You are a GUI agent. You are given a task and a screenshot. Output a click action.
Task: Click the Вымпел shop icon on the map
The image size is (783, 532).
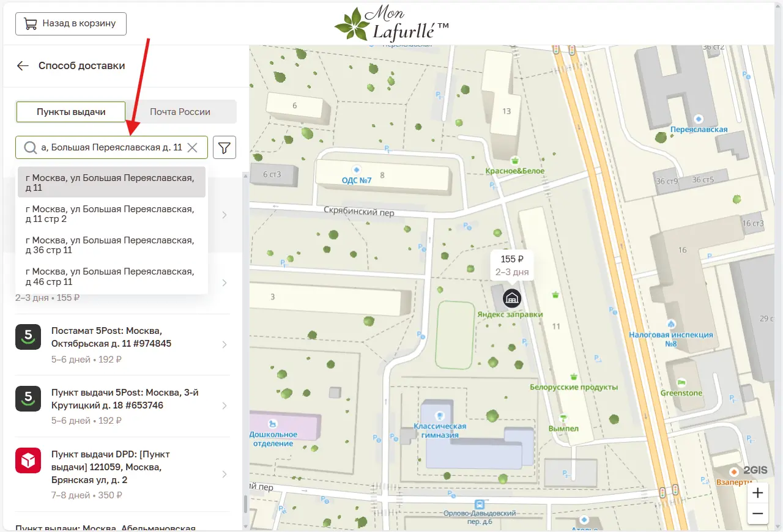(x=563, y=418)
